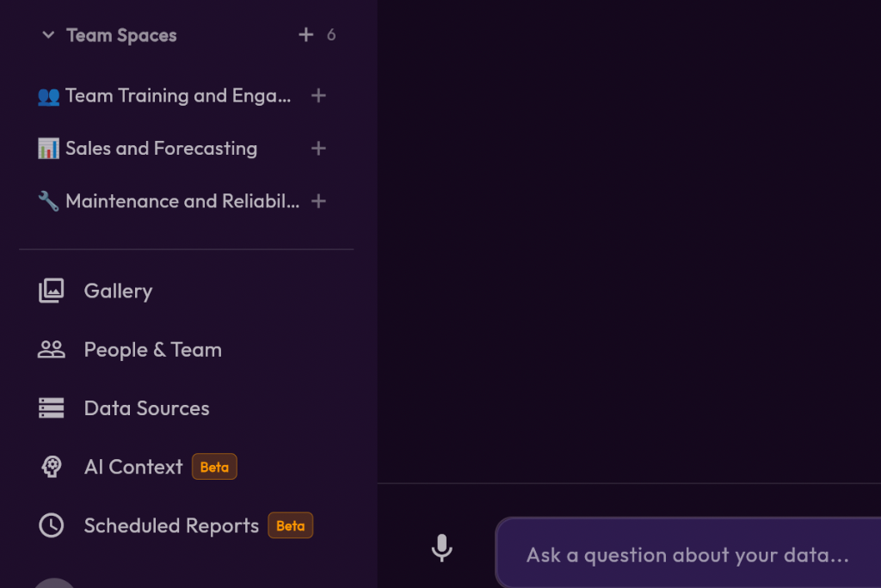Viewport: 881px width, 588px height.
Task: Collapse the Team Spaces section chevron
Action: pyautogui.click(x=49, y=35)
